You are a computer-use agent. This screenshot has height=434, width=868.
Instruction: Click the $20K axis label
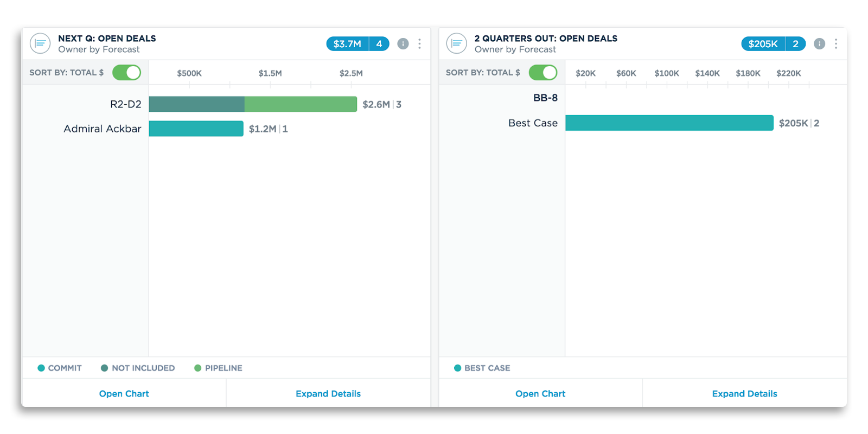coord(585,73)
